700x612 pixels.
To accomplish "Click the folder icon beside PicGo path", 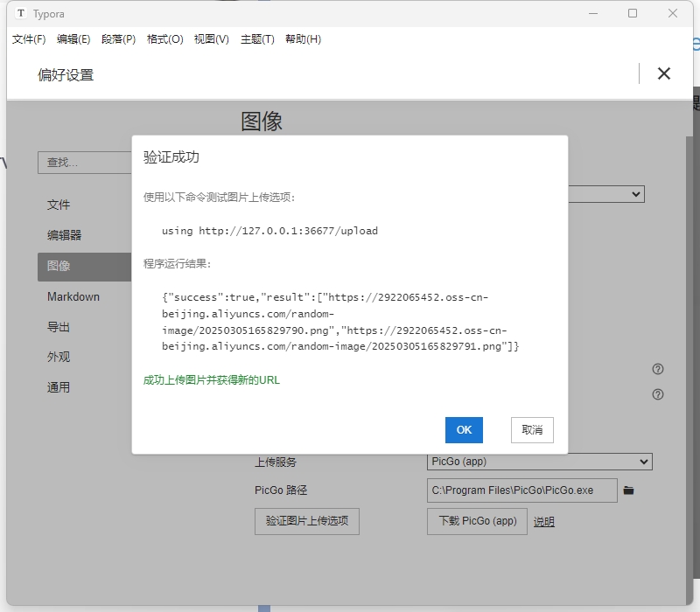I will pyautogui.click(x=628, y=490).
